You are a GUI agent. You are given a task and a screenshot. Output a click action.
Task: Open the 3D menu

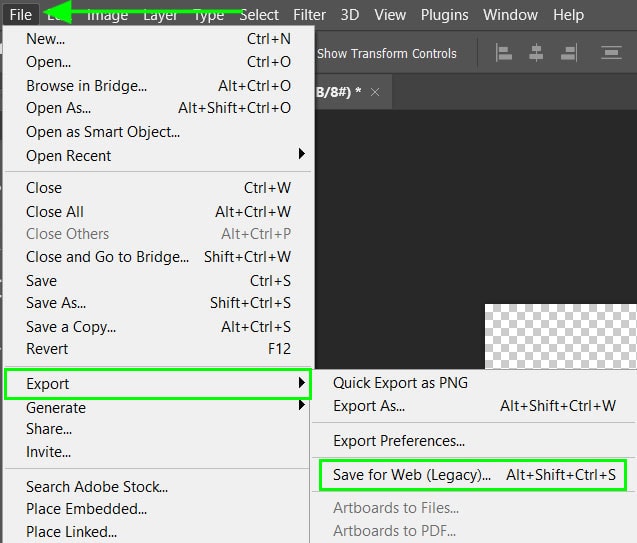(x=349, y=15)
